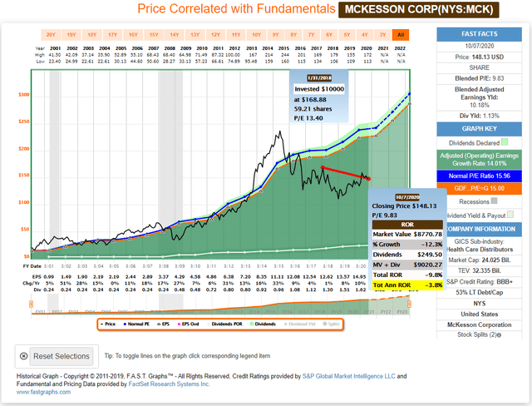Click the McKesson Corporation company name row
The image size is (532, 406).
coord(479,324)
